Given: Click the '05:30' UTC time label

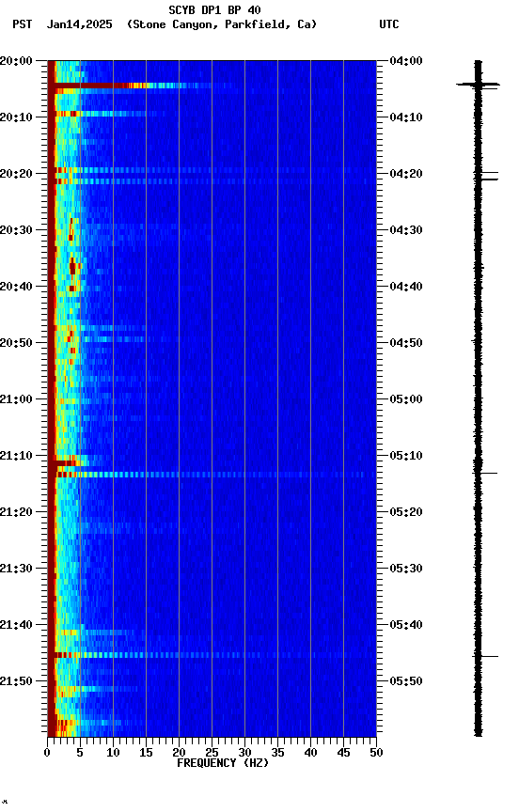Looking at the screenshot, I should (406, 569).
